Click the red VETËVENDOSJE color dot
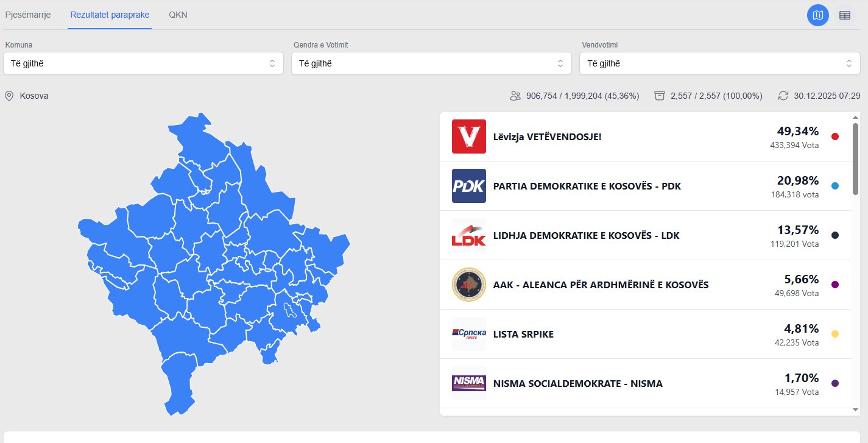The image size is (868, 443). [x=835, y=136]
